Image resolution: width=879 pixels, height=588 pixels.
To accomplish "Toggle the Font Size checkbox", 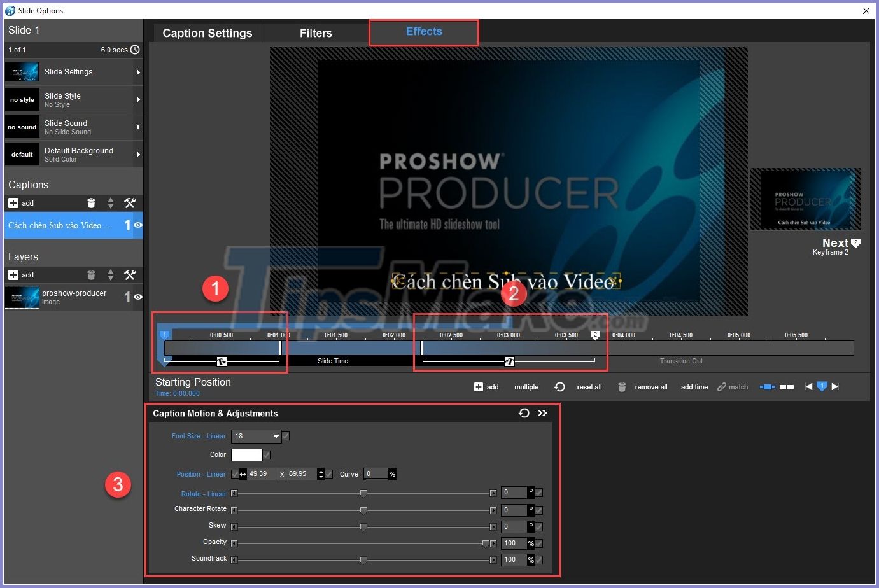I will click(x=285, y=437).
